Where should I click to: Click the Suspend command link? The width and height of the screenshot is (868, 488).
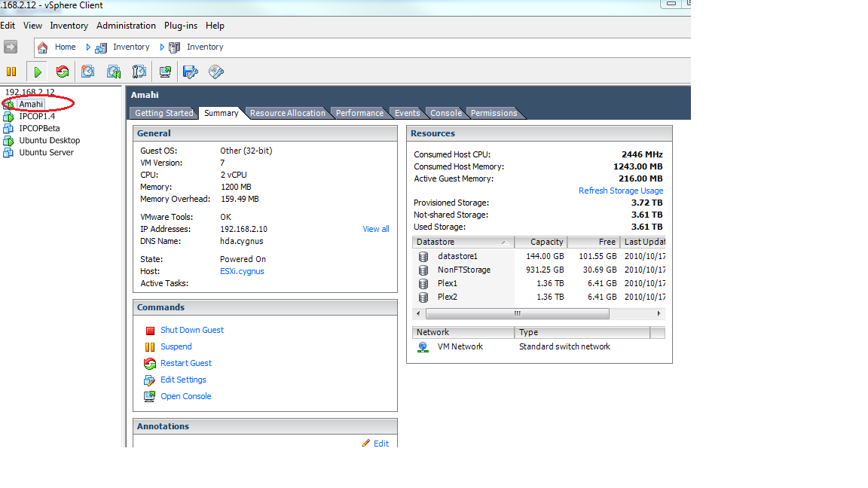pos(176,347)
